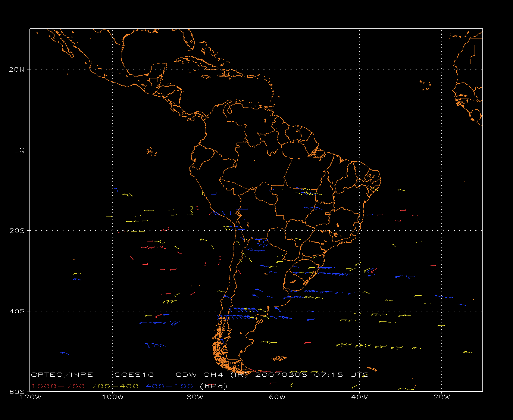Click the EQ equator axis label
The image size is (513, 420).
pyautogui.click(x=19, y=150)
